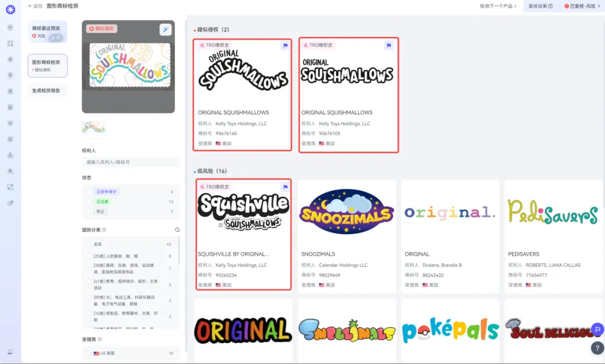Screen dimensions: 605x364
Task: Flag the trademark card numbered 90676105
Action: pos(389,45)
